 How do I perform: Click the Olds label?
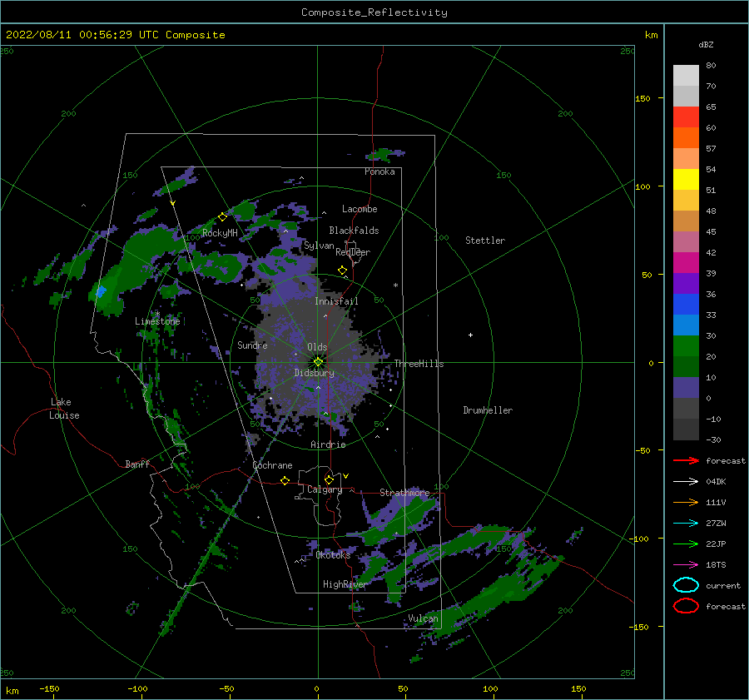[317, 347]
